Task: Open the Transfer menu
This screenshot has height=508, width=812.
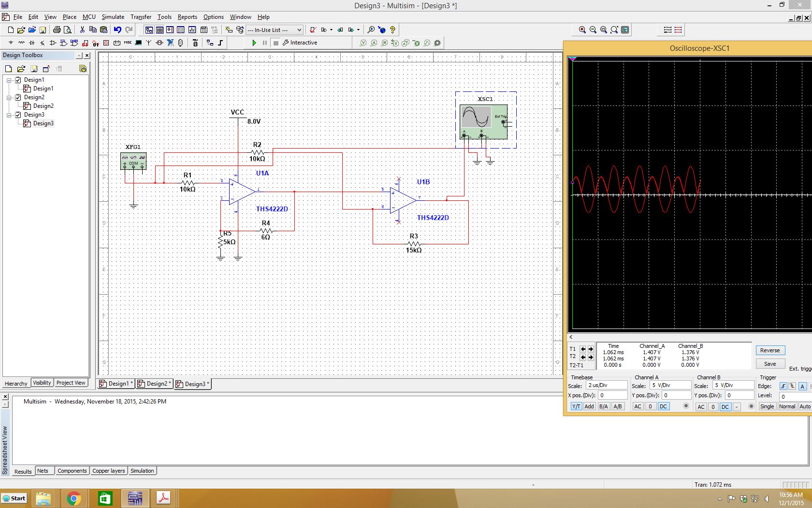Action: (x=141, y=17)
